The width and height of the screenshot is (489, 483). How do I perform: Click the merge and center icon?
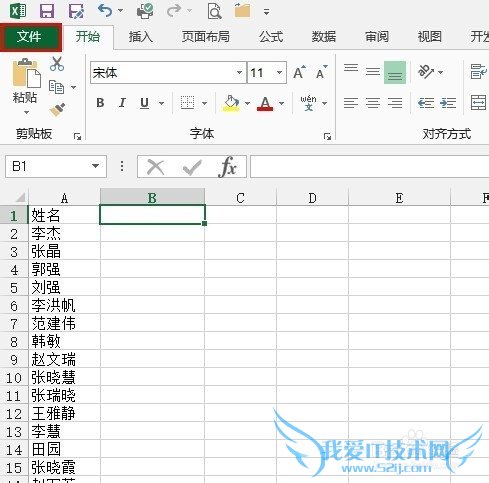pyautogui.click(x=478, y=103)
